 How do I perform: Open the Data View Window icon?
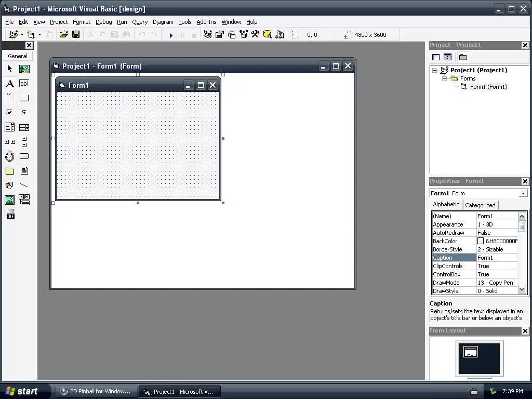click(x=268, y=34)
